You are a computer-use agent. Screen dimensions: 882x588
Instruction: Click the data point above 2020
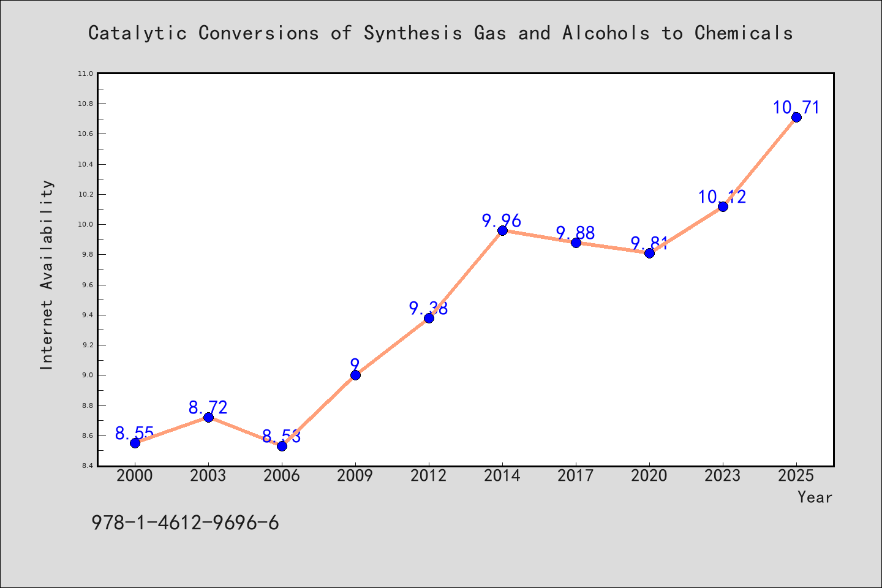tap(649, 253)
